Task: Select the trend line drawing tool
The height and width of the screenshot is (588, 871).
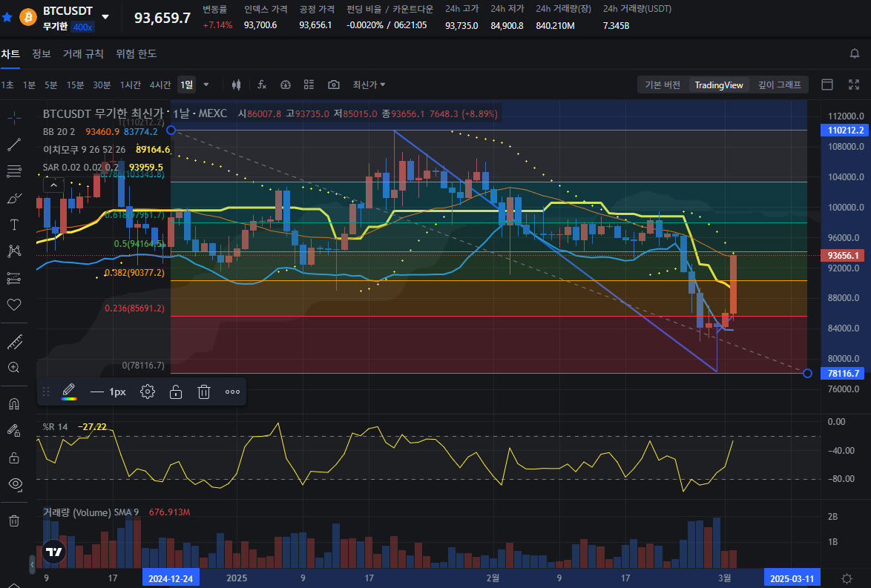Action: (14, 145)
